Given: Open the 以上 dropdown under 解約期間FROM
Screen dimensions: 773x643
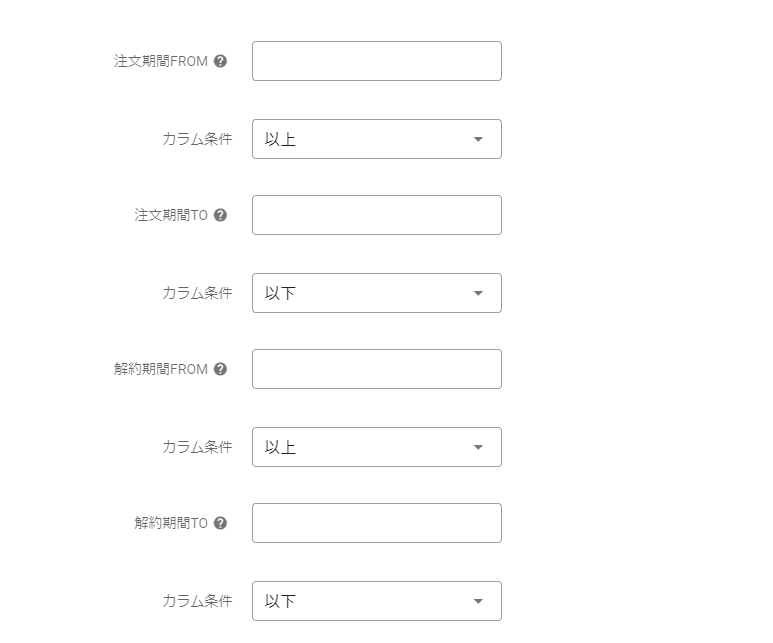Looking at the screenshot, I should [x=376, y=447].
